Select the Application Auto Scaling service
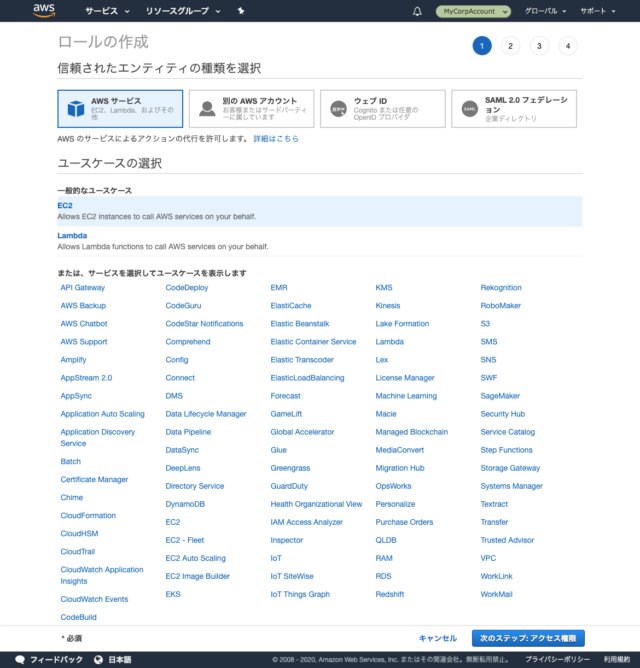640x668 pixels. [x=102, y=414]
